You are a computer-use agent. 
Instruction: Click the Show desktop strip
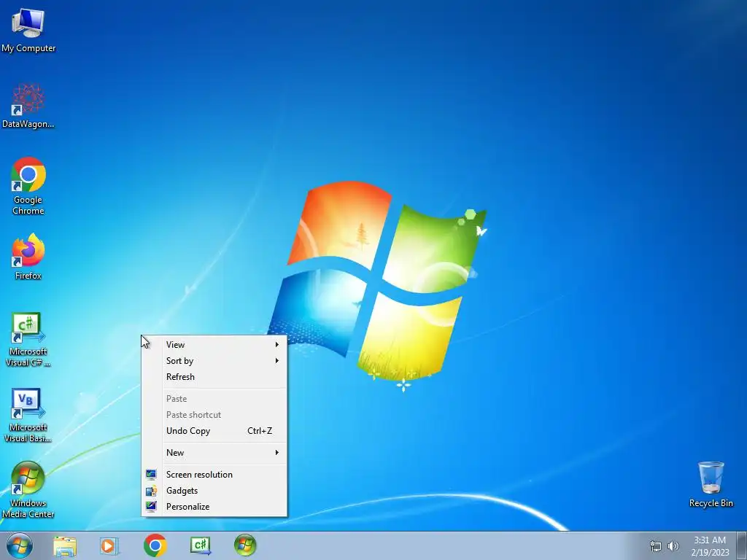742,545
